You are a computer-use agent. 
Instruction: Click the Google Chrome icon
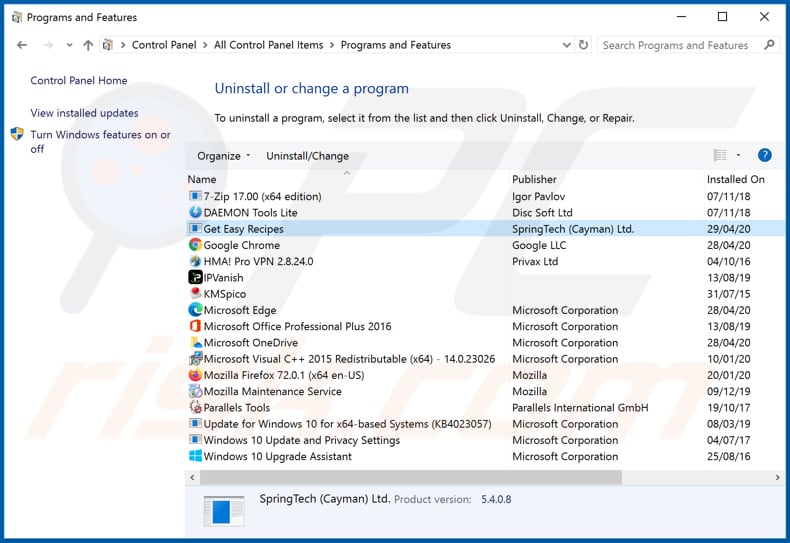195,245
